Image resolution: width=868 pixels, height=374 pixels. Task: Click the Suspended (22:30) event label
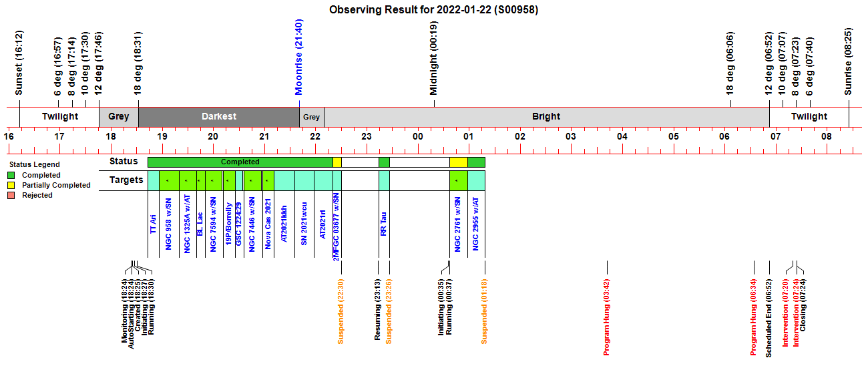341,311
